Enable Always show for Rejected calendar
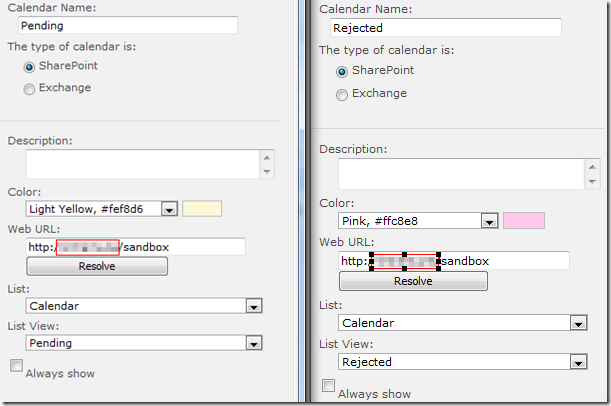Screen dimensions: 611x406 click(x=328, y=385)
